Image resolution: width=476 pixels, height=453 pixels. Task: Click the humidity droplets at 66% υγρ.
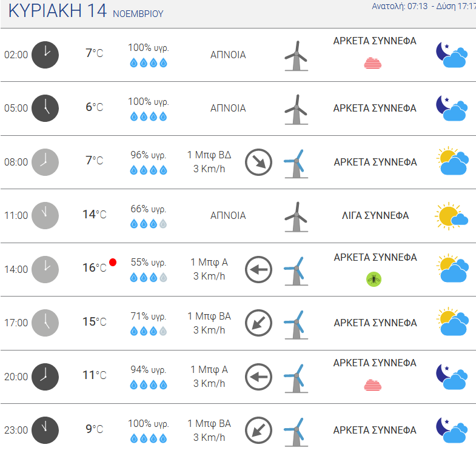(149, 224)
